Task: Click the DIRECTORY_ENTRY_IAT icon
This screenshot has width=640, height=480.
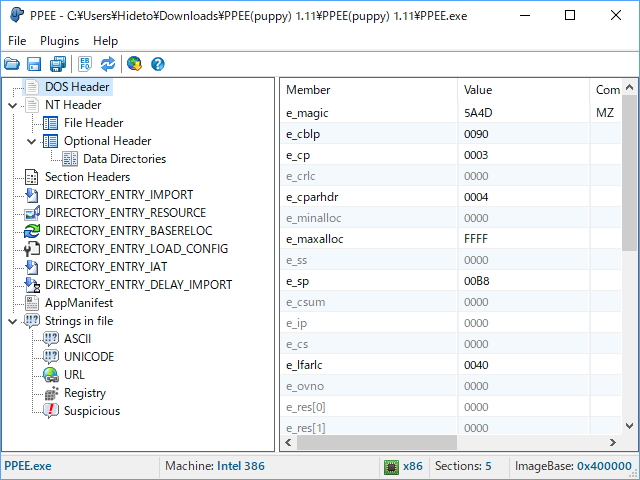Action: point(32,267)
